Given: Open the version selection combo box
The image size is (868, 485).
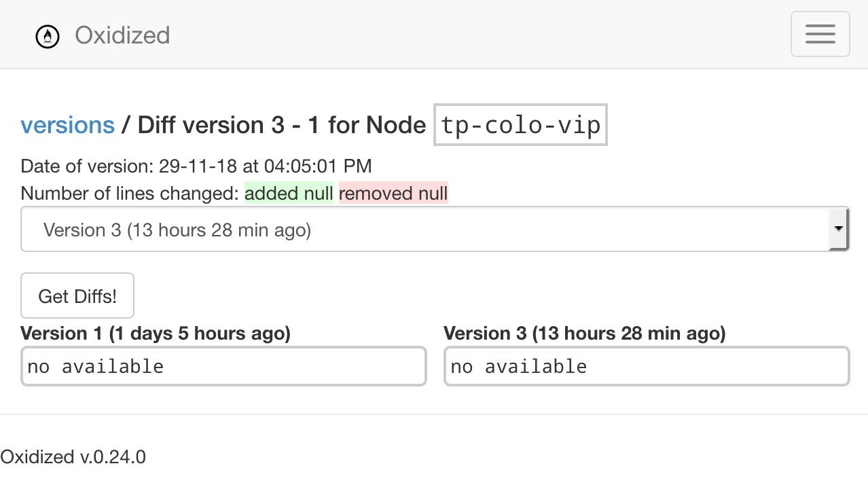Looking at the screenshot, I should point(435,229).
